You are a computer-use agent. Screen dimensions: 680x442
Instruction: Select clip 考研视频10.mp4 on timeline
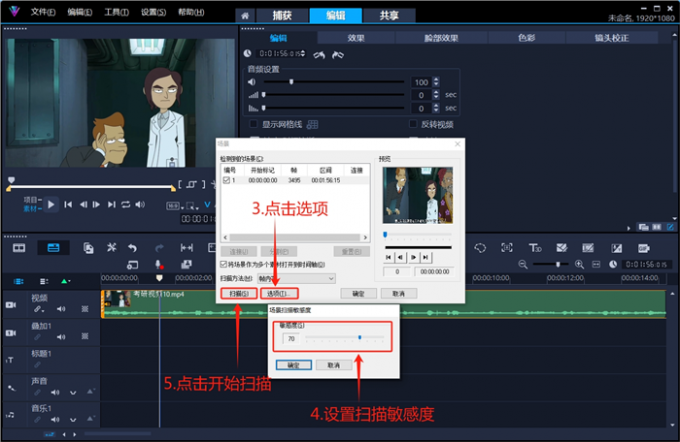384,304
